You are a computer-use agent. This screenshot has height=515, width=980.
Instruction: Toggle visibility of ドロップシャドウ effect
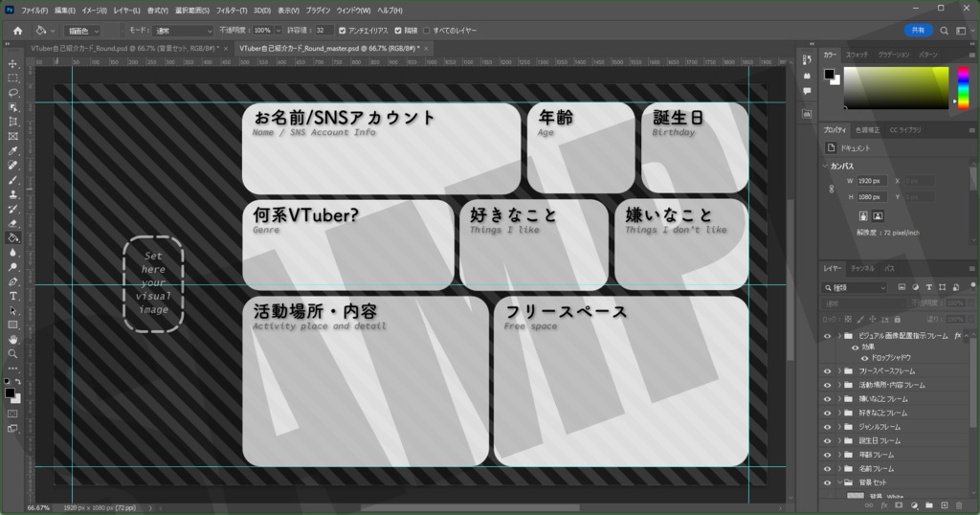865,358
